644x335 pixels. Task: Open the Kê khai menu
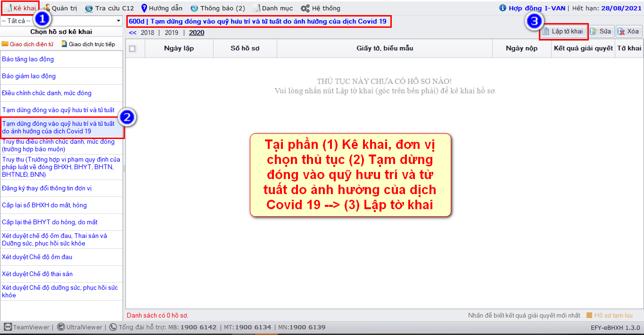pos(20,8)
